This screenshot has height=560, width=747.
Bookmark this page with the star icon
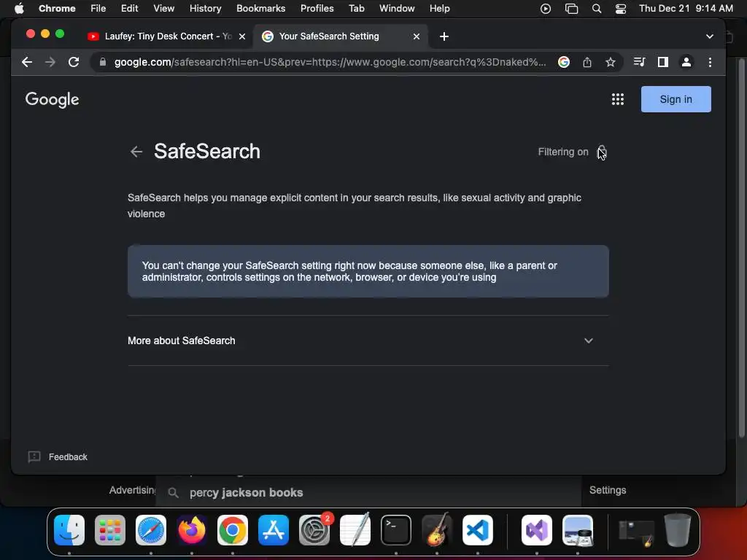pyautogui.click(x=611, y=62)
